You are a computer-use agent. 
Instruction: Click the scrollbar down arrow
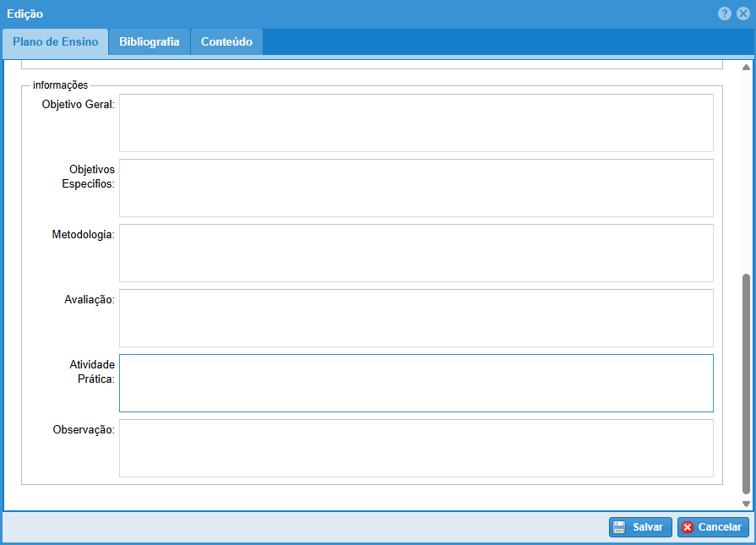click(746, 504)
